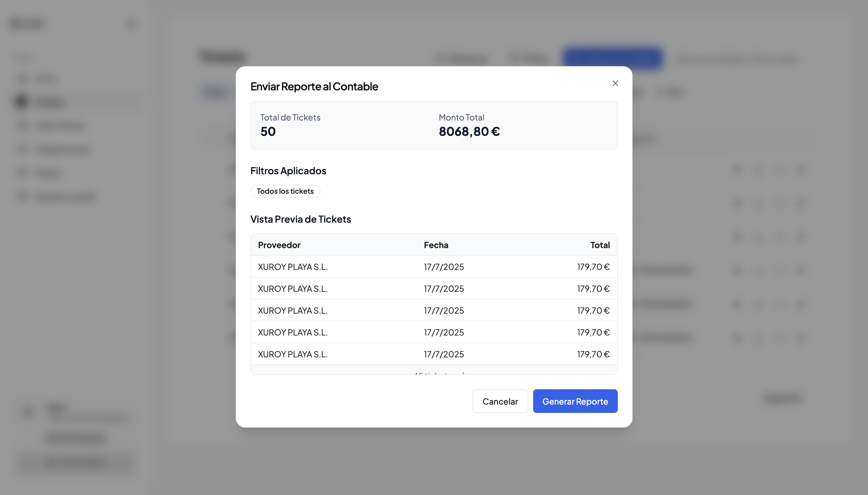868x495 pixels.
Task: Click the Monto Total label
Action: 461,117
